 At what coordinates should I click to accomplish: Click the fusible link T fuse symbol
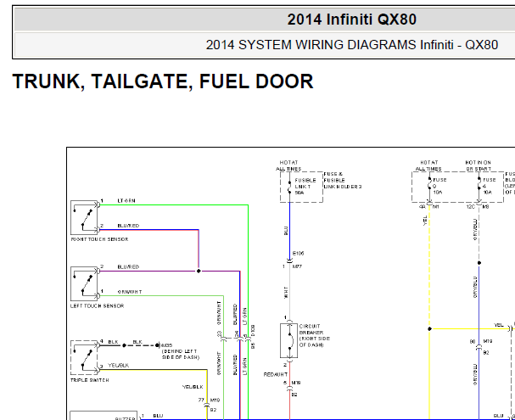(289, 187)
